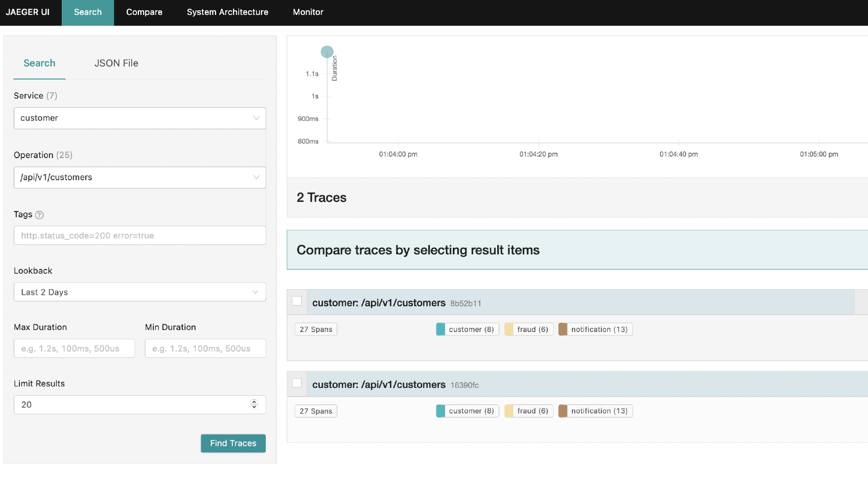The image size is (868, 478).
Task: Click the customer (8) service tag on trace 8b52b11
Action: pos(466,329)
